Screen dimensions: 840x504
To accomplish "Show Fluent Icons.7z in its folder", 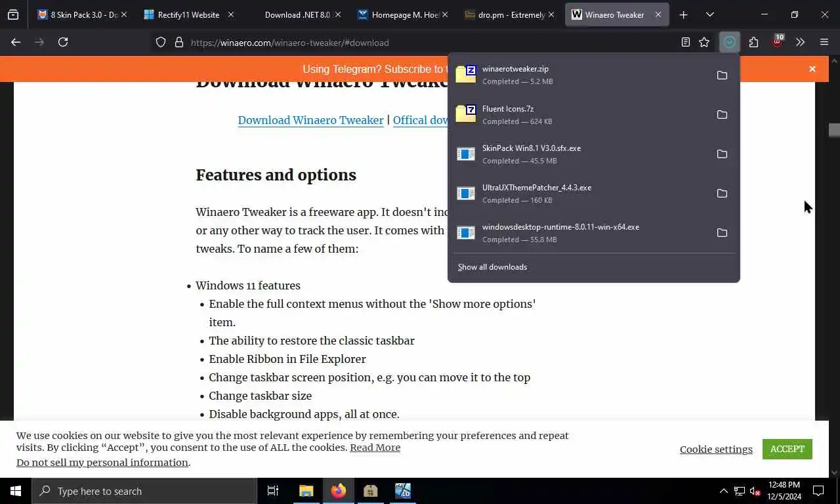I will (x=722, y=115).
